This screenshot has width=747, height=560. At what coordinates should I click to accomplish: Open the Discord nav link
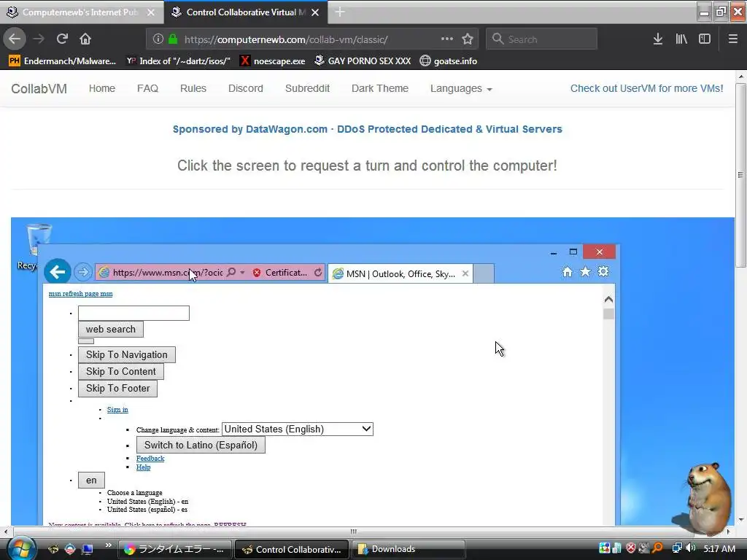[x=245, y=88]
